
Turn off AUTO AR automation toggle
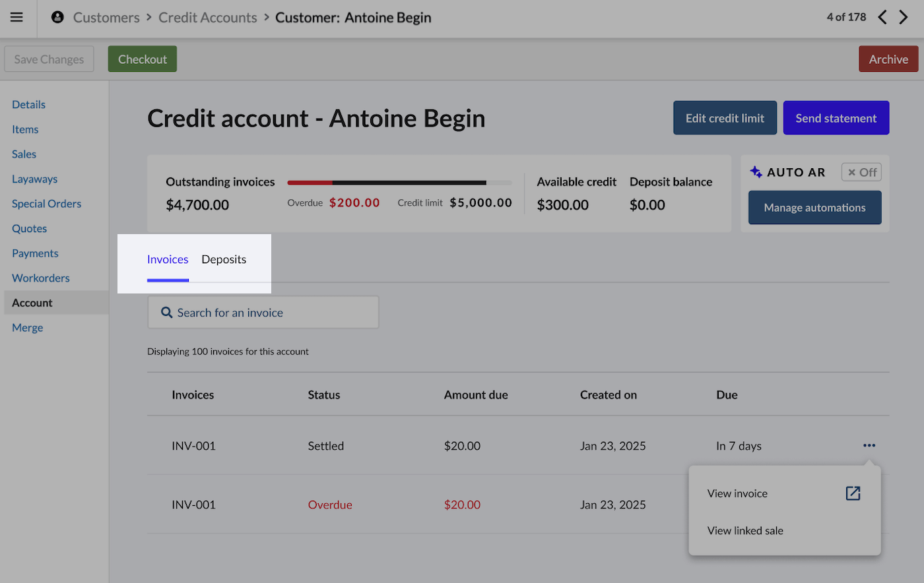coord(861,171)
